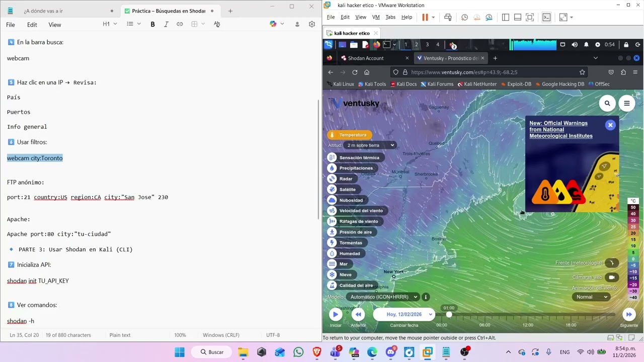This screenshot has height=362, width=644.
Task: Open the Notepad account profile icon
Action: pos(297,24)
